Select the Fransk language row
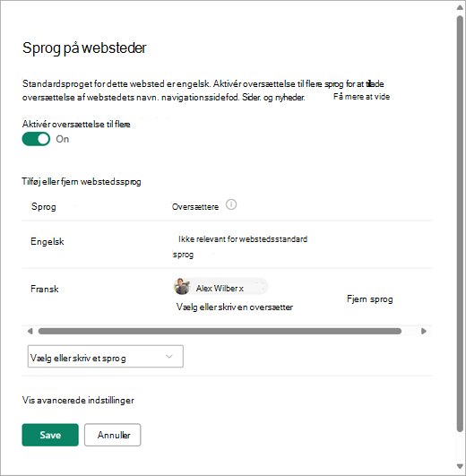 click(227, 297)
